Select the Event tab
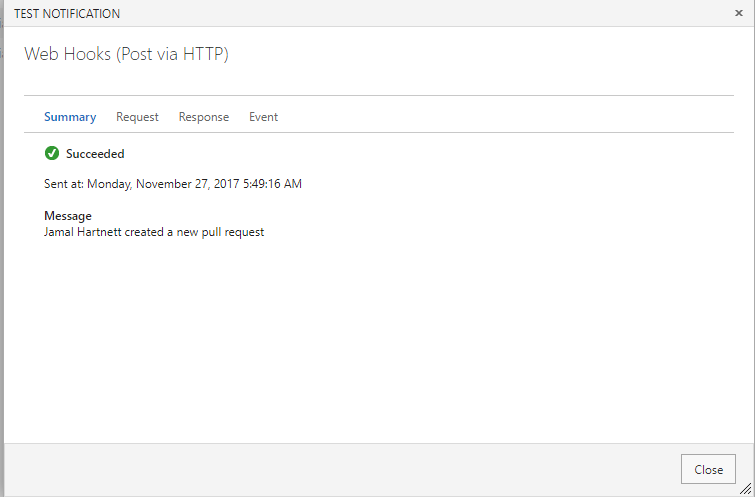The width and height of the screenshot is (755, 497). [x=263, y=117]
